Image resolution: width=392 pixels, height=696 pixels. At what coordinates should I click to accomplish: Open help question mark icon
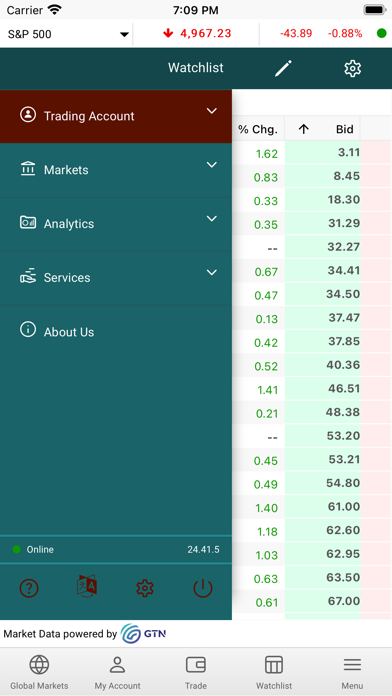coord(29,589)
